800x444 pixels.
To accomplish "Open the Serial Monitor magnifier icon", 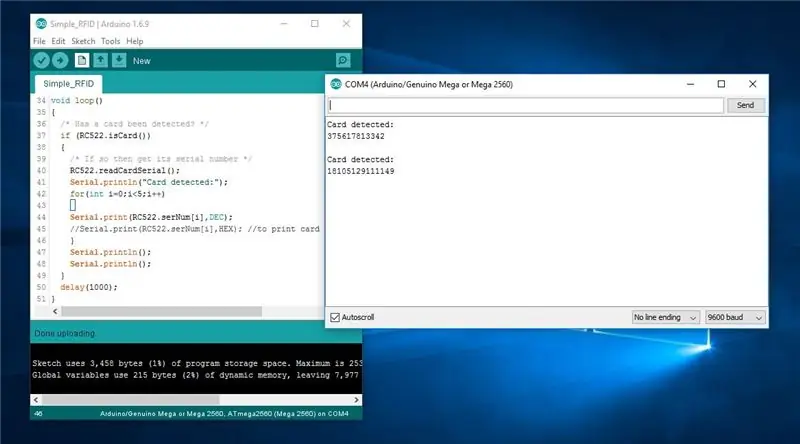I will (x=343, y=60).
